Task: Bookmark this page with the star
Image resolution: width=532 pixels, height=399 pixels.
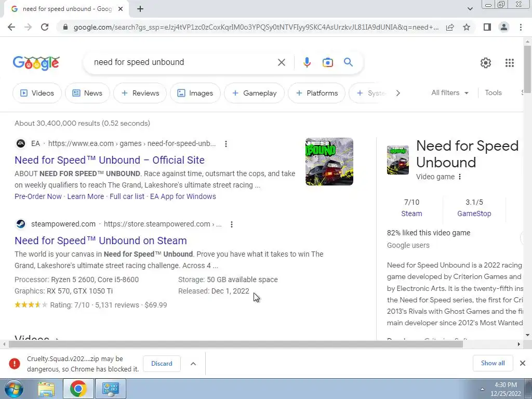Action: tap(467, 27)
